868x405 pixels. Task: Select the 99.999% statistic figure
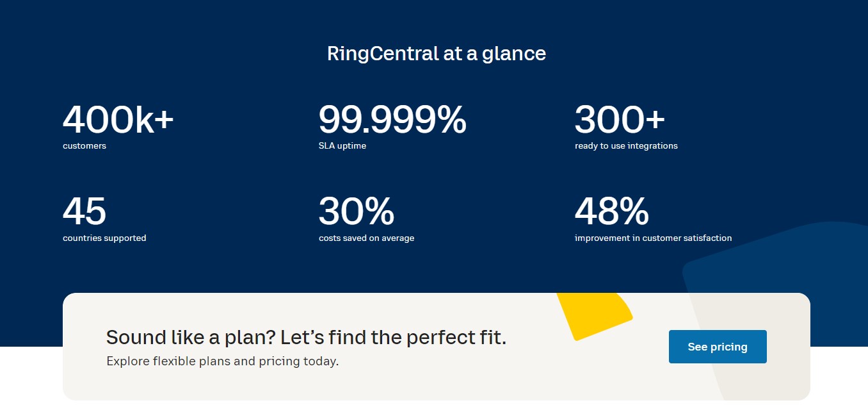tap(392, 120)
